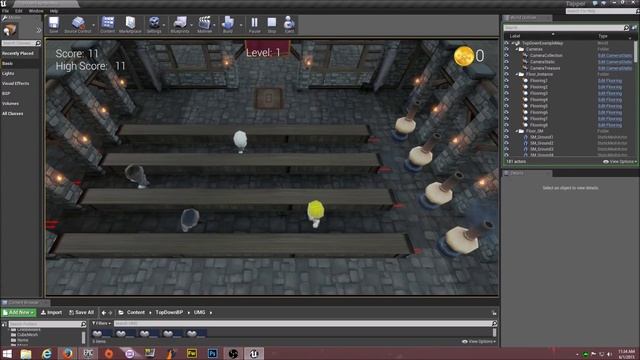Open Edit CameraStatic link for CameraCollection
The image size is (640, 360).
click(615, 56)
